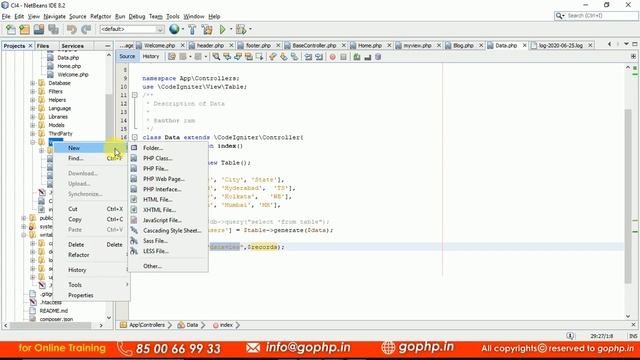Choose PHP File... from New submenu
The image size is (640, 360).
pyautogui.click(x=168, y=168)
